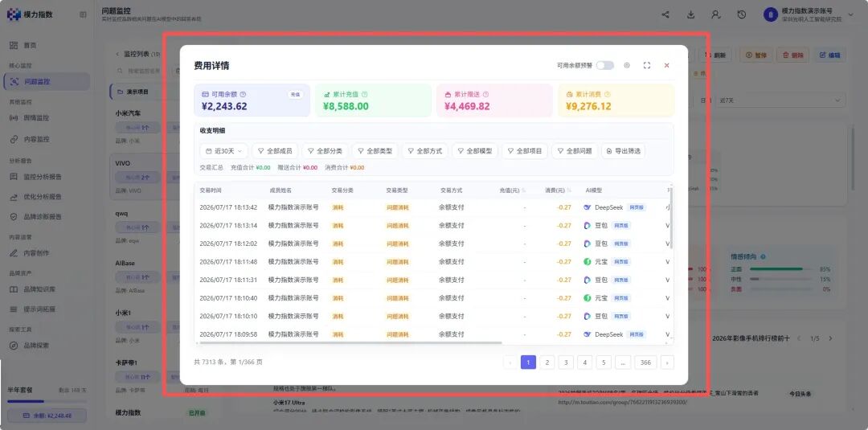
Task: Go to page 2 of transactions
Action: [x=547, y=362]
